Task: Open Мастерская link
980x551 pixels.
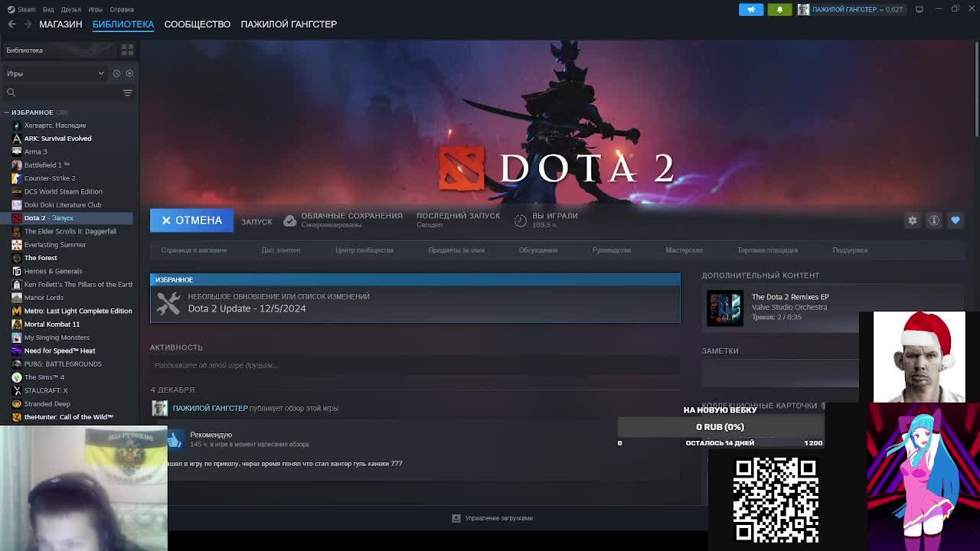Action: [x=684, y=250]
